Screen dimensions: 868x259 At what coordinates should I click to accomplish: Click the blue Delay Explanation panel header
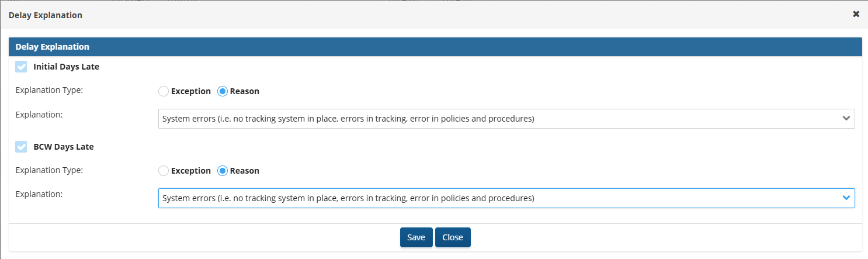click(435, 47)
